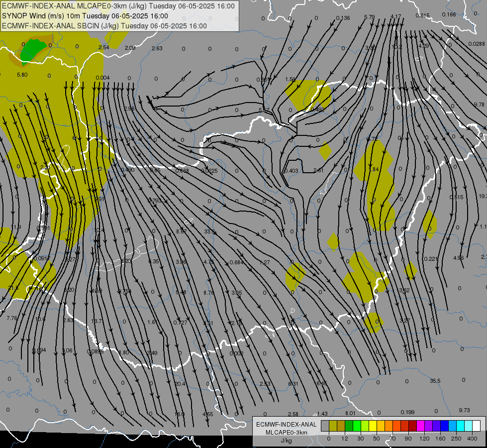Select the map value 0.136
487x448 pixels.
coord(343,18)
